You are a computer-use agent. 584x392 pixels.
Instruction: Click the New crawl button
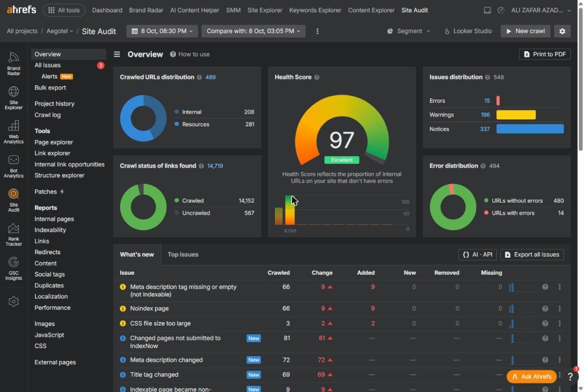525,31
